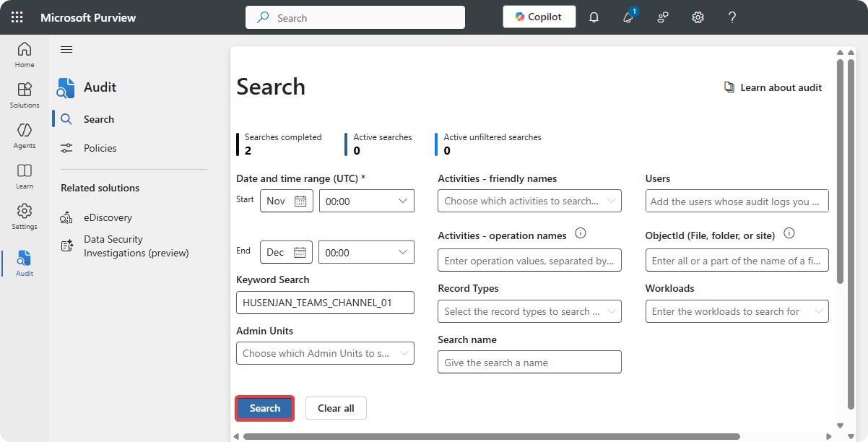Click the Clear all button
The width and height of the screenshot is (868, 442).
pyautogui.click(x=336, y=408)
